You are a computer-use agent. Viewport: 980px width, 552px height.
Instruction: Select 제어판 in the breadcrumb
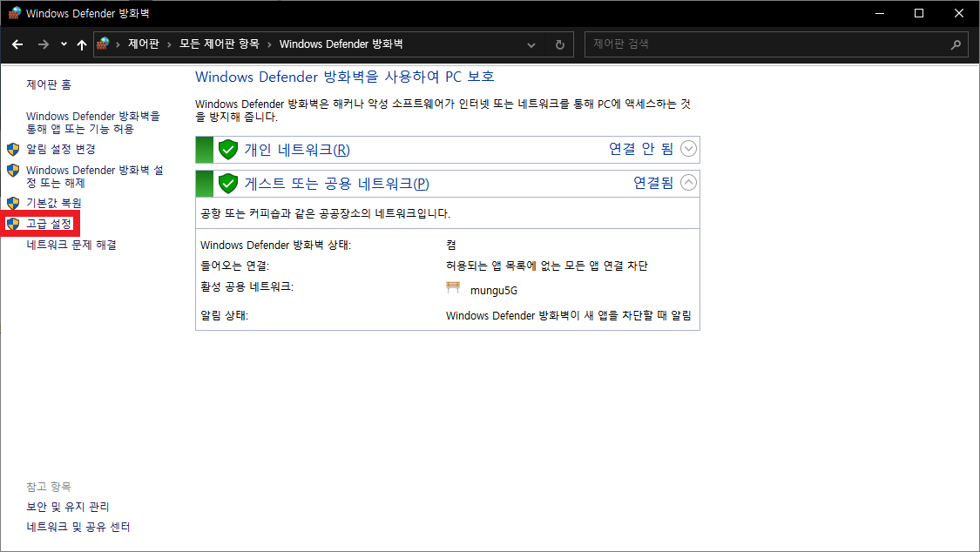coord(144,44)
